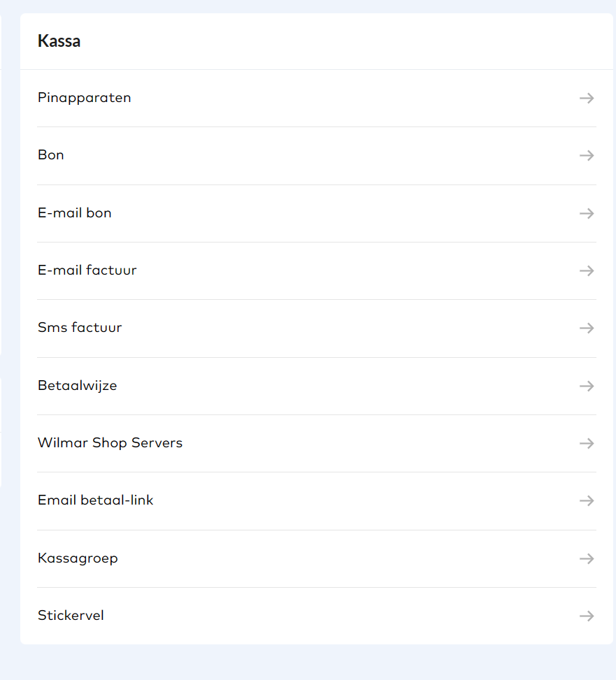The image size is (616, 680).
Task: Select the Email betaal-link entry
Action: [96, 500]
